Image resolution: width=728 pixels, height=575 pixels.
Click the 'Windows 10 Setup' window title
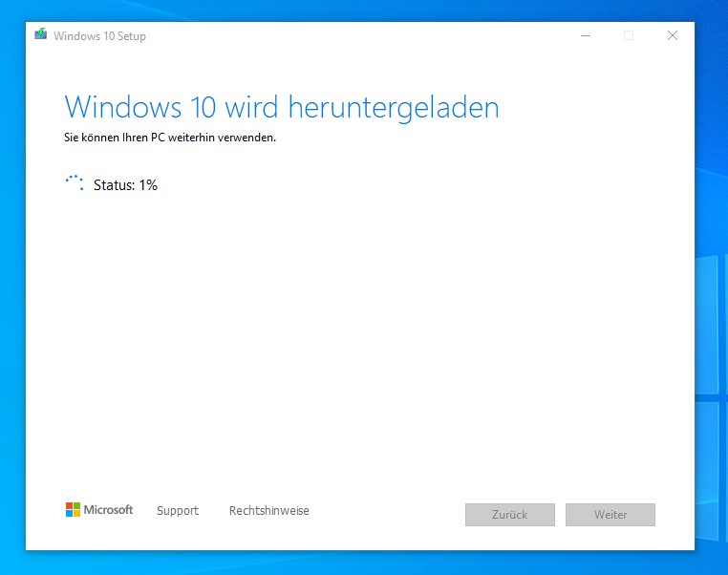[x=99, y=35]
